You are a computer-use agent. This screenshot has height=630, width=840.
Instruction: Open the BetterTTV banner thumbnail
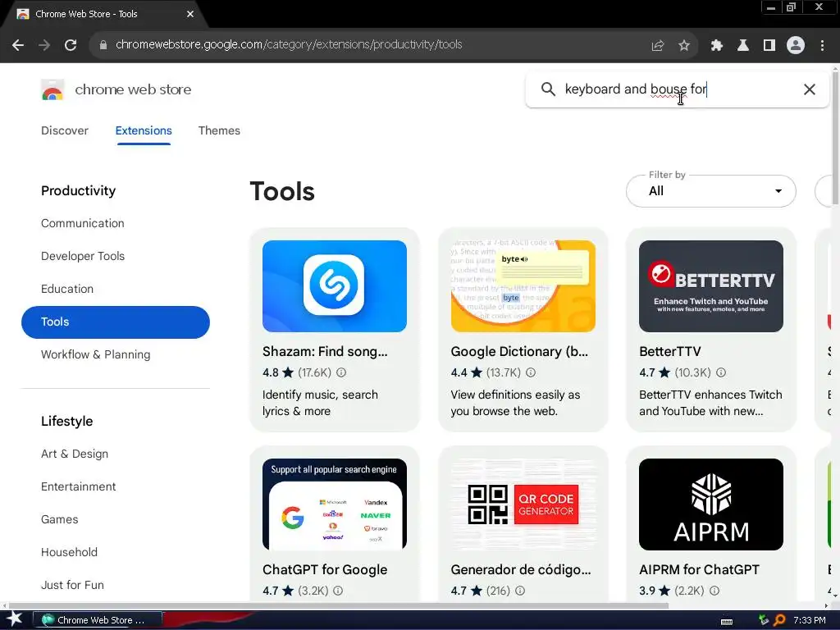(x=711, y=286)
